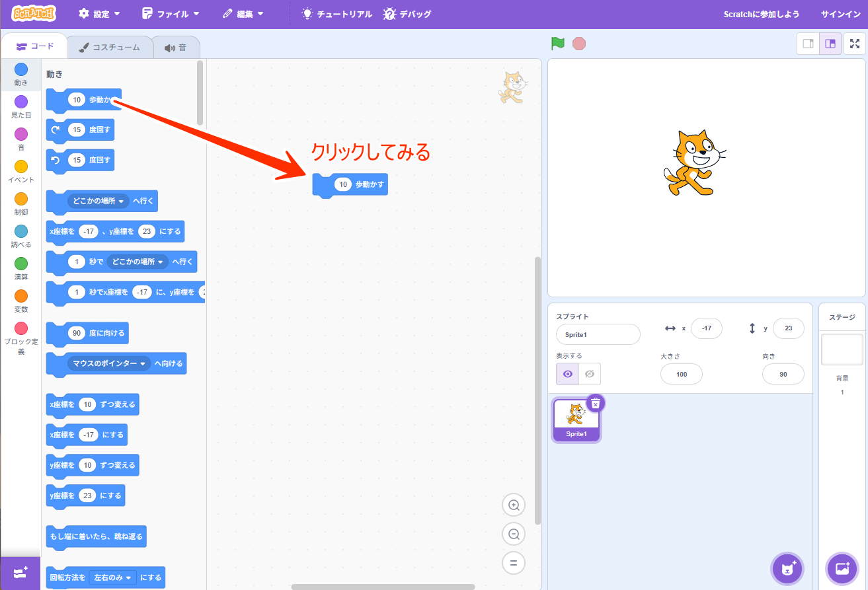
Task: Show sprite using the eye toggle
Action: click(567, 374)
